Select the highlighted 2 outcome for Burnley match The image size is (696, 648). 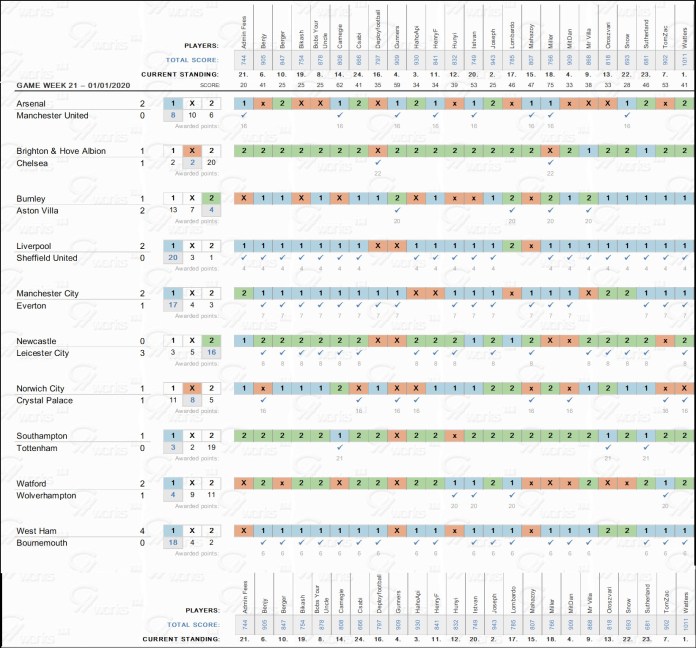click(x=211, y=198)
